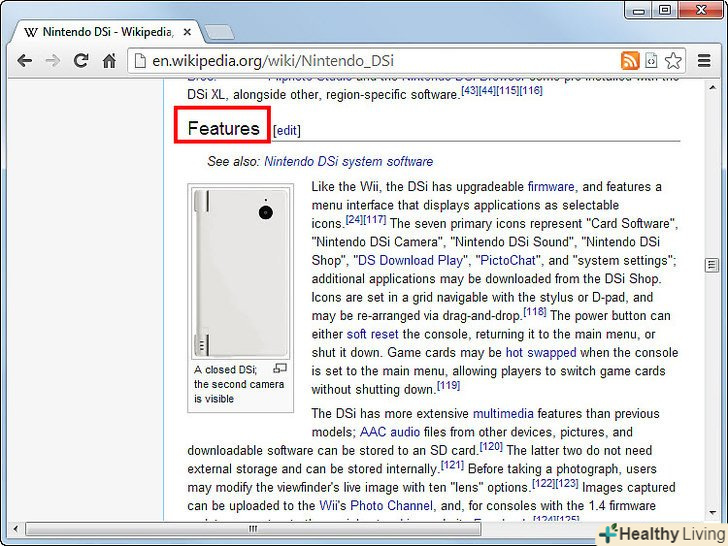Open the Wii's Photo Channel link
This screenshot has width=728, height=546.
click(x=376, y=505)
